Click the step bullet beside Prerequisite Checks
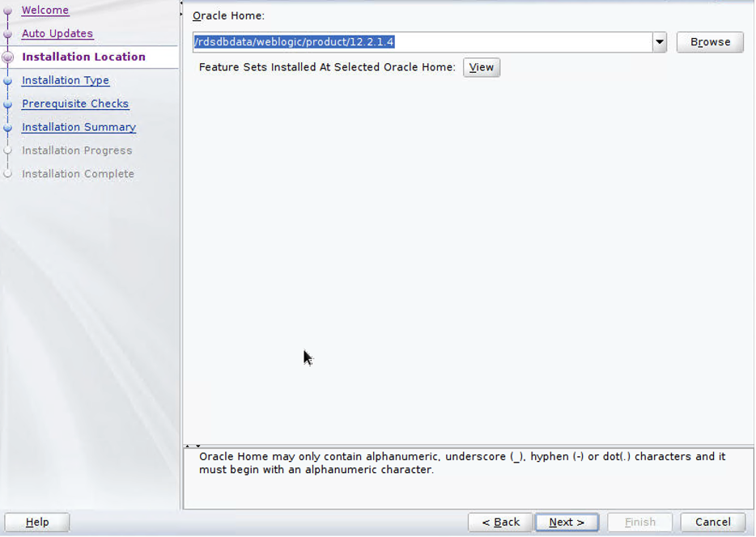This screenshot has height=537, width=756. coord(8,104)
